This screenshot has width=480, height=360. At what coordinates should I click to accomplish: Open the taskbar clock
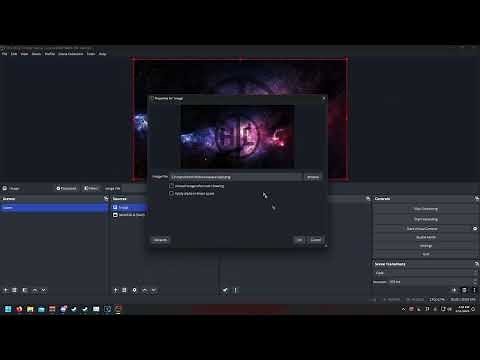[x=462, y=309]
